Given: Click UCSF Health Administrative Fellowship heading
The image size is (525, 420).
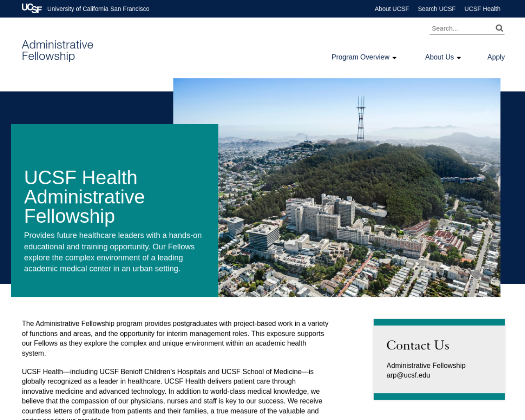Looking at the screenshot, I should [x=84, y=197].
